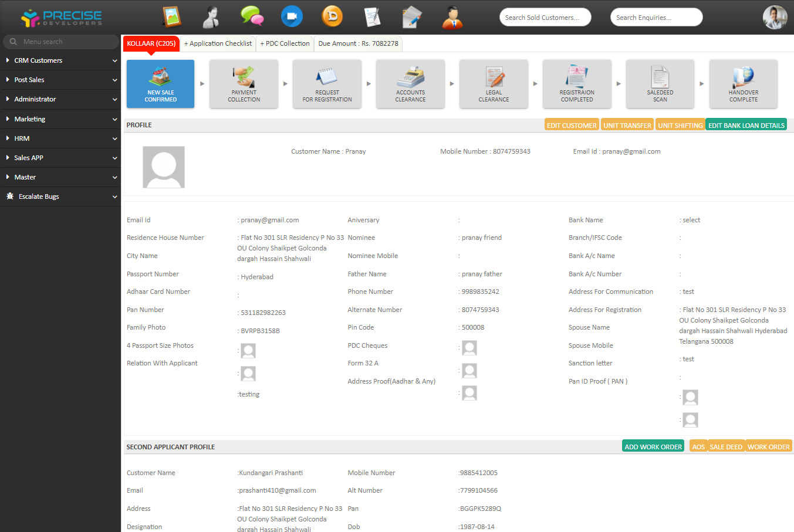Open the blue video camera icon

tap(292, 17)
